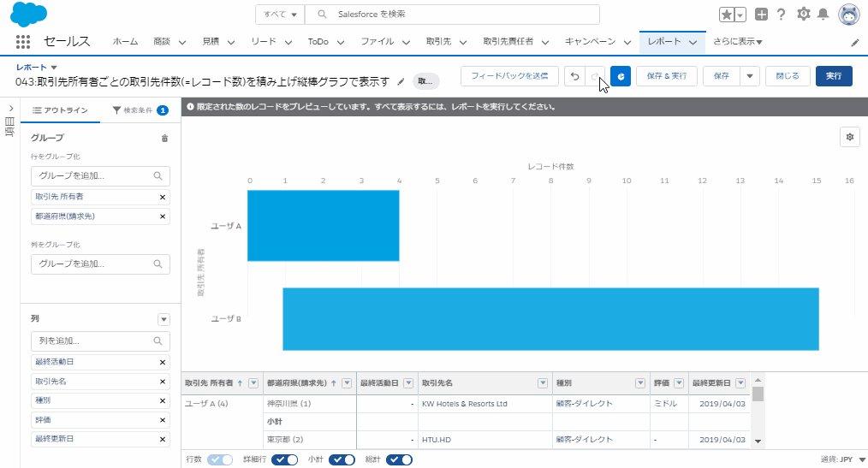Remove 取引先 所有者 row grouping
The width and height of the screenshot is (868, 468).
point(162,197)
